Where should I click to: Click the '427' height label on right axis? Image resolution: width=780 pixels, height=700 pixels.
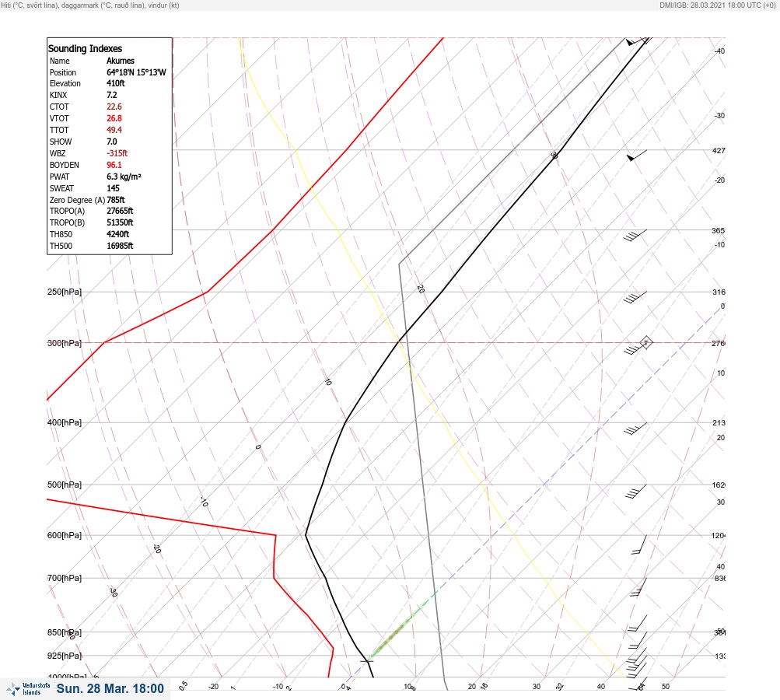[x=719, y=151]
